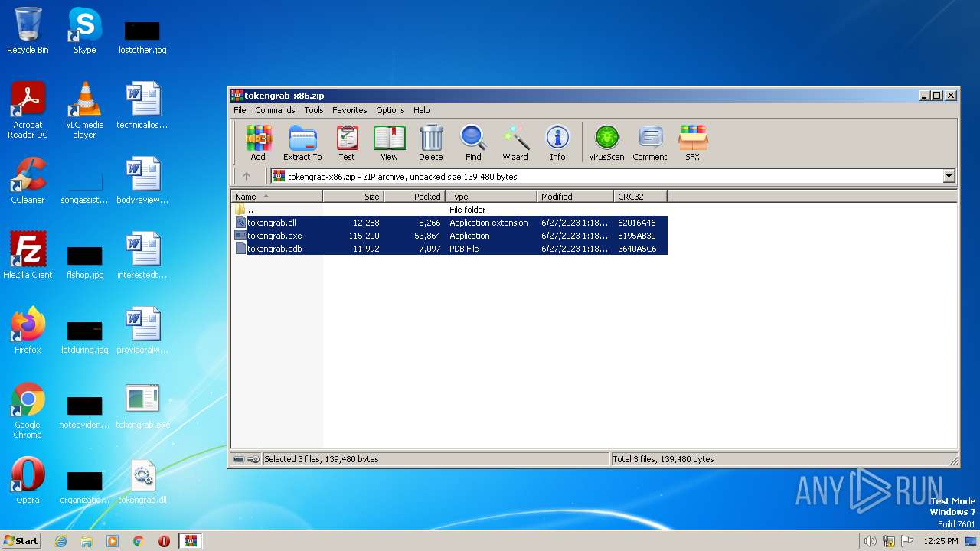Select the tokengrab.dll desktop file

click(x=142, y=481)
